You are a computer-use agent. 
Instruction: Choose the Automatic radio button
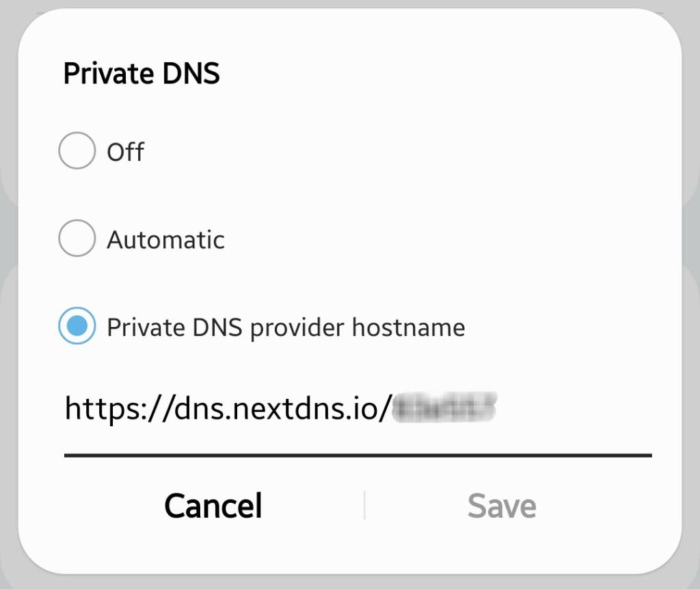pos(77,239)
